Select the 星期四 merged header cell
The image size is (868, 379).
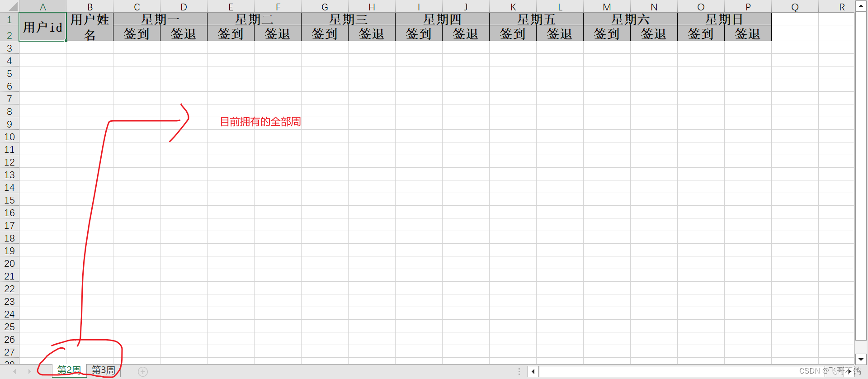pyautogui.click(x=443, y=19)
